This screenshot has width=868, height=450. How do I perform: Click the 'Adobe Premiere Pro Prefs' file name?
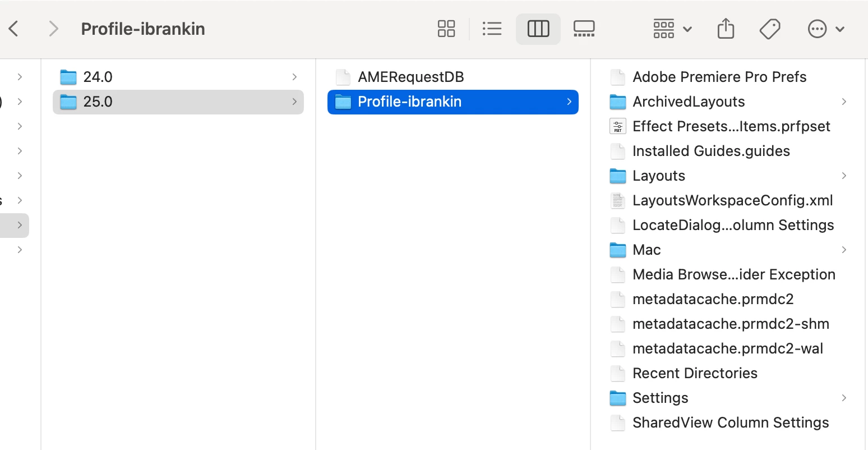719,77
